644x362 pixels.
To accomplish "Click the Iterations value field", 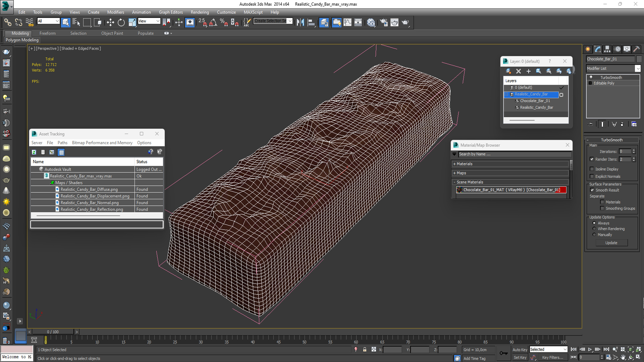I will [625, 152].
